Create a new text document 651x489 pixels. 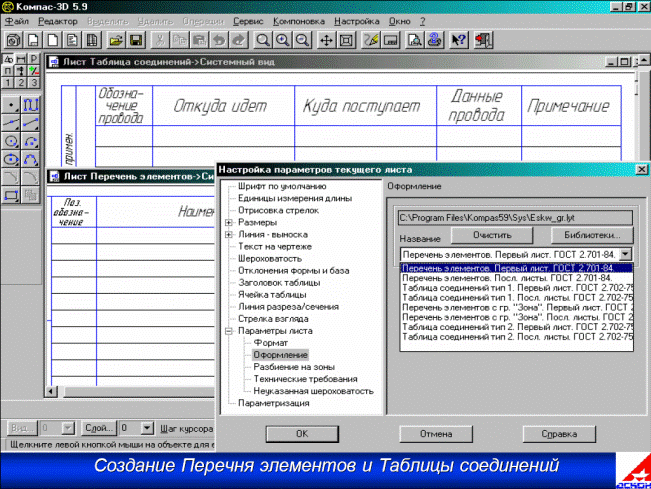(x=73, y=40)
